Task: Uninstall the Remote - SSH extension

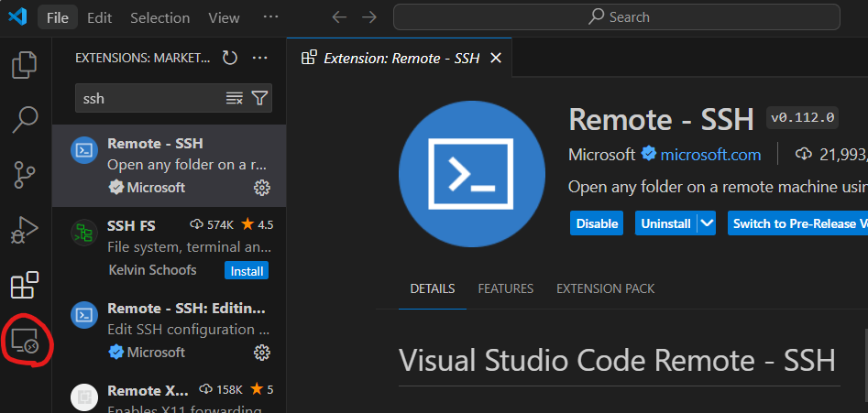Action: 665,223
